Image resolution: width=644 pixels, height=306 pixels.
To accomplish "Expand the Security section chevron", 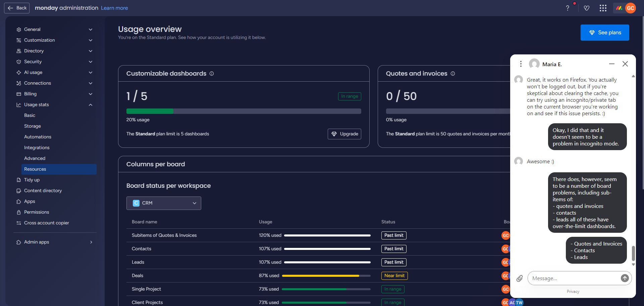I will tap(91, 62).
